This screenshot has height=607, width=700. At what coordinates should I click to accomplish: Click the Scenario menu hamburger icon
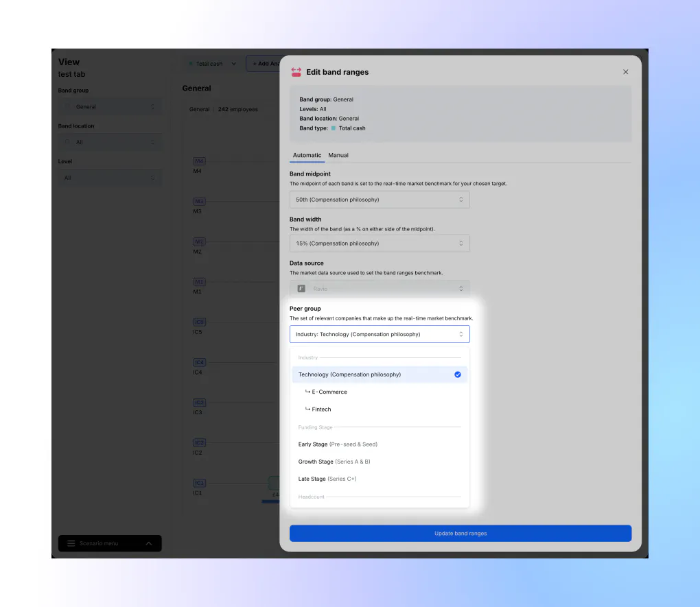[x=71, y=543]
